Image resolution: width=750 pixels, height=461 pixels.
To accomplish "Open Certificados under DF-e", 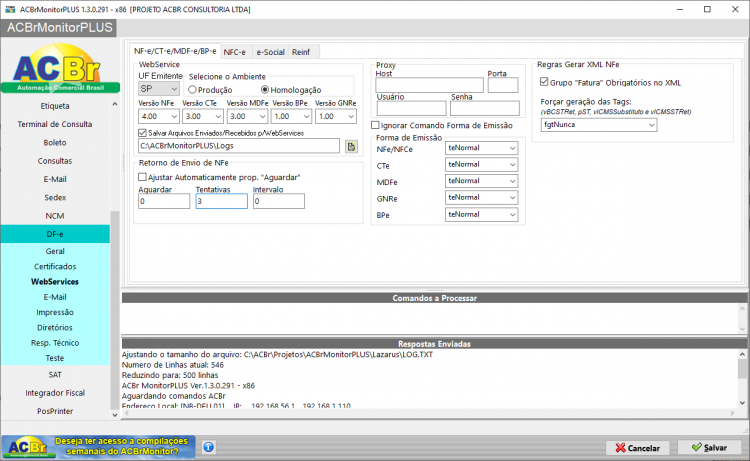I will 55,266.
